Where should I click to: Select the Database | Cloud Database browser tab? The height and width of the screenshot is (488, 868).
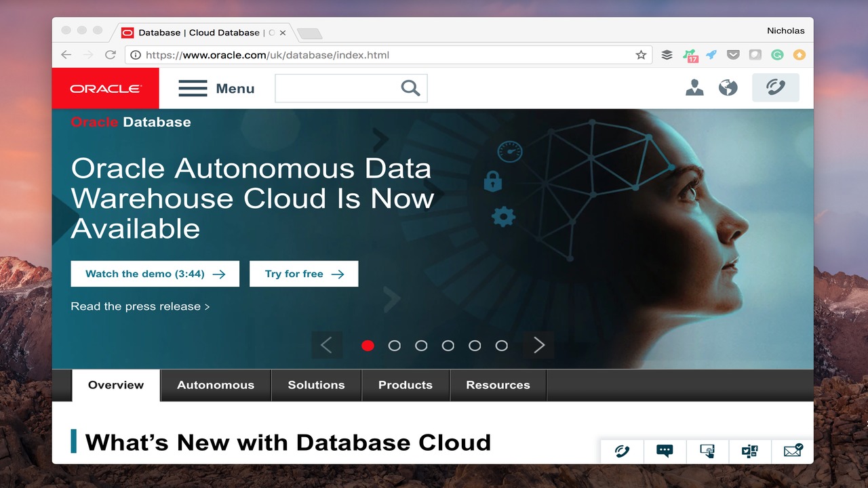click(203, 33)
